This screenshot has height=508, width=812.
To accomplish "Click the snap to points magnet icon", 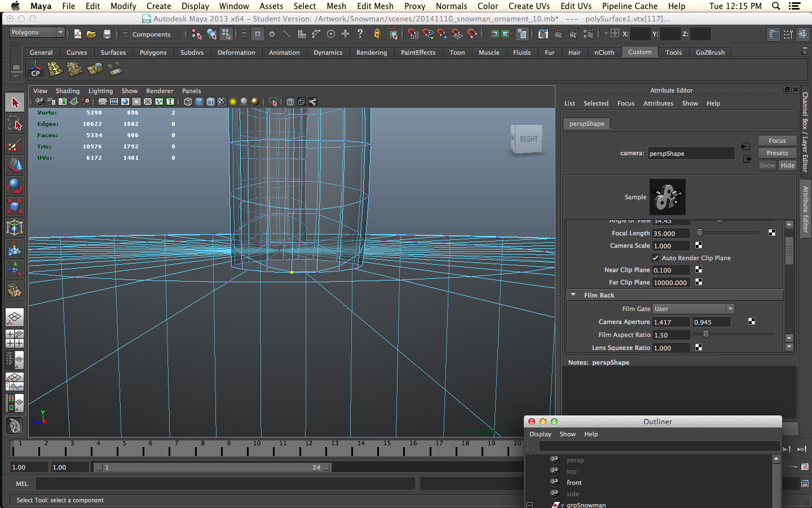I will [x=442, y=34].
